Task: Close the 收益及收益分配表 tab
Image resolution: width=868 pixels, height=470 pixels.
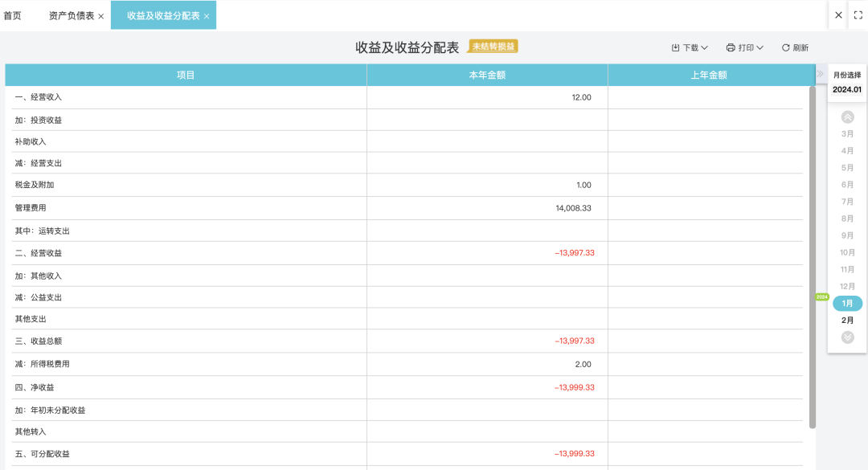Action: pos(207,17)
